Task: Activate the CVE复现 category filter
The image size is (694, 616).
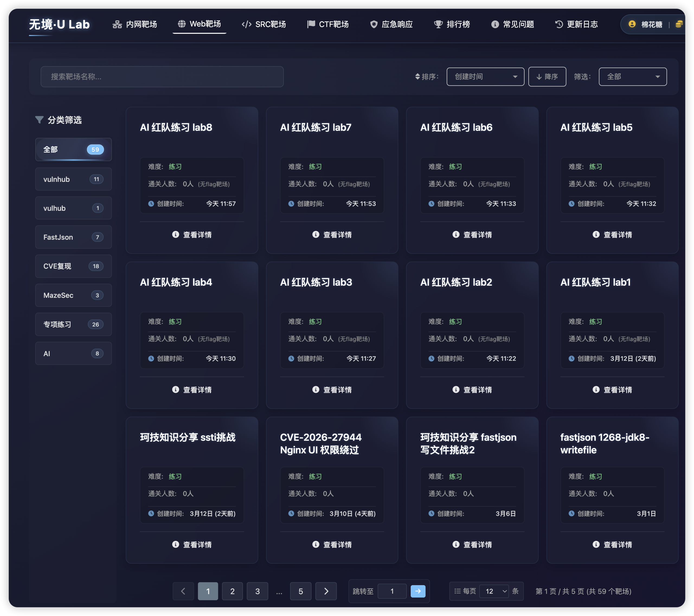Action: point(73,266)
